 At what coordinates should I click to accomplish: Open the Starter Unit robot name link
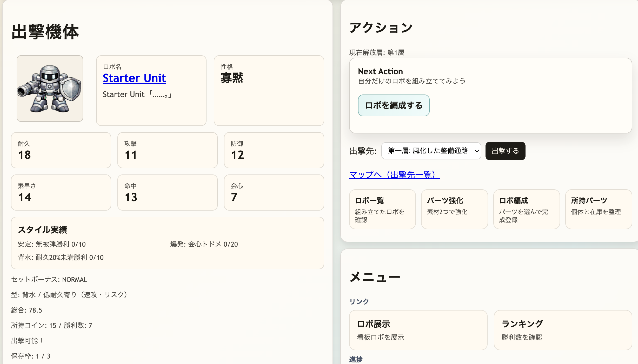tap(134, 78)
